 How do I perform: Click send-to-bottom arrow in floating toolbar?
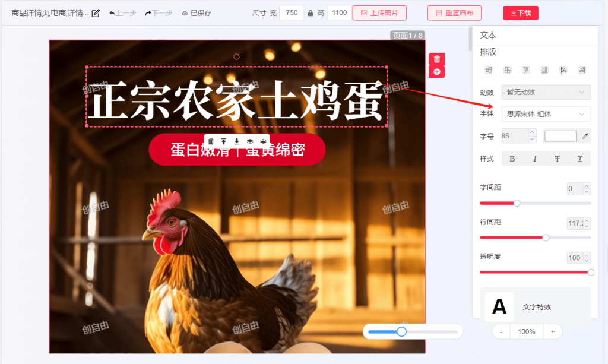pos(237,141)
